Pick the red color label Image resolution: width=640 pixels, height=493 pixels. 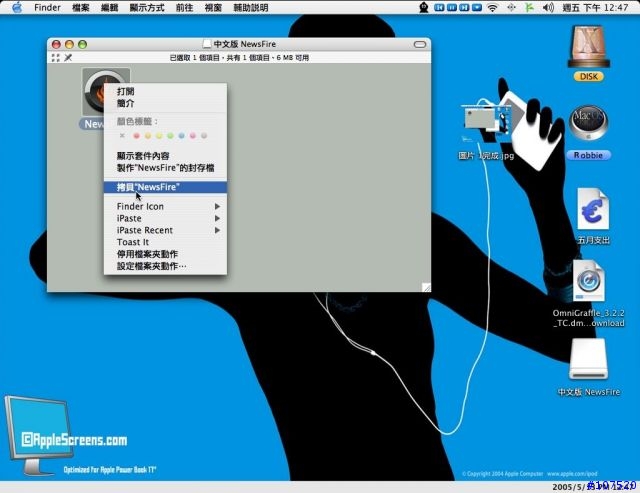tap(137, 135)
